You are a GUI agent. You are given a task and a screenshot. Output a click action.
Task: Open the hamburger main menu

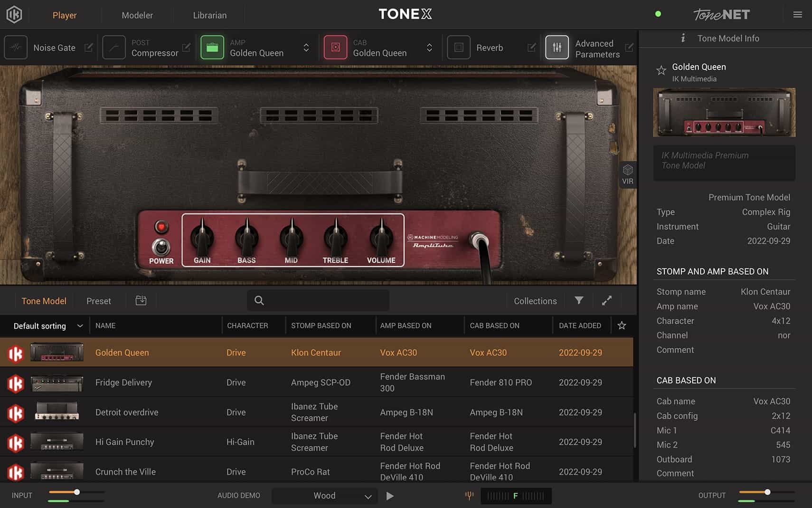point(798,15)
